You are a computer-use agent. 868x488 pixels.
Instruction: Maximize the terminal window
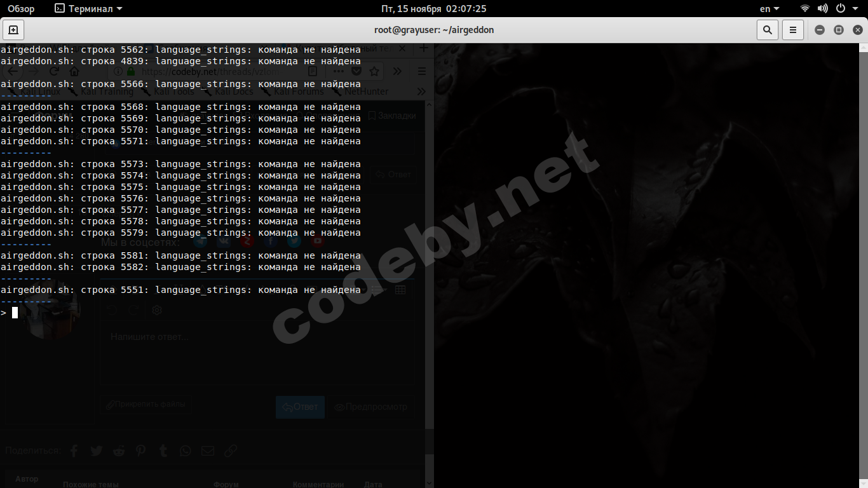839,30
